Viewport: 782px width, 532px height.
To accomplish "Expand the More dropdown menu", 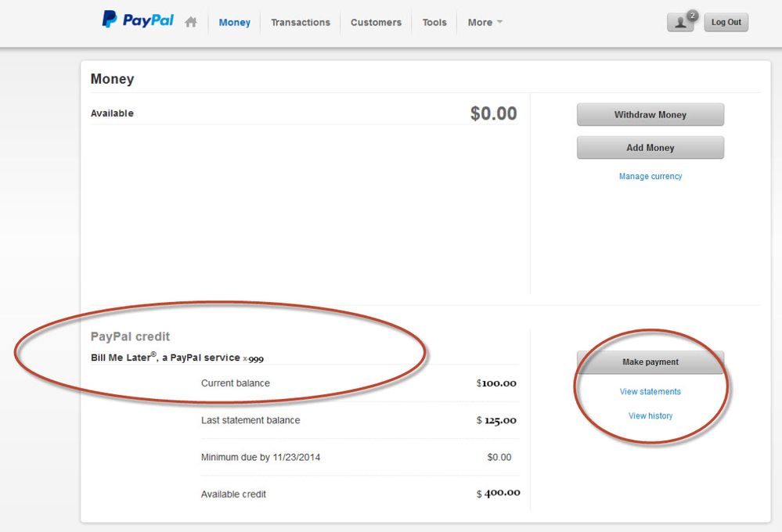I will [x=485, y=23].
